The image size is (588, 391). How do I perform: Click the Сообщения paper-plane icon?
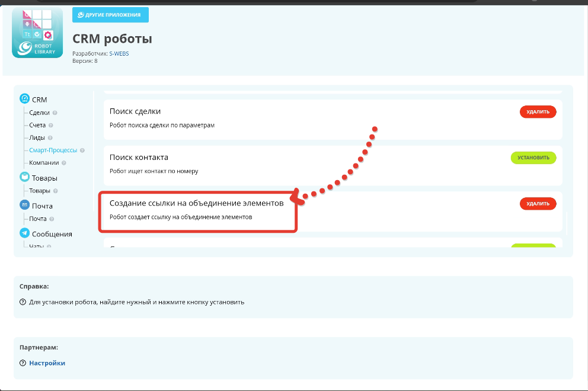pos(24,233)
